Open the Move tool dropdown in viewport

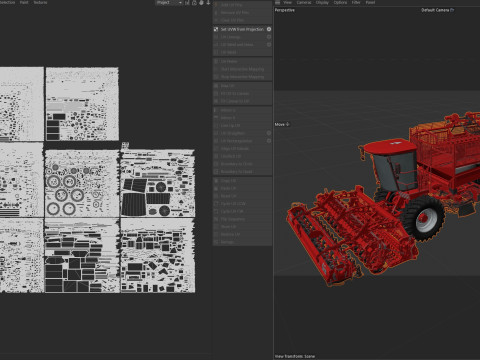pyautogui.click(x=282, y=124)
